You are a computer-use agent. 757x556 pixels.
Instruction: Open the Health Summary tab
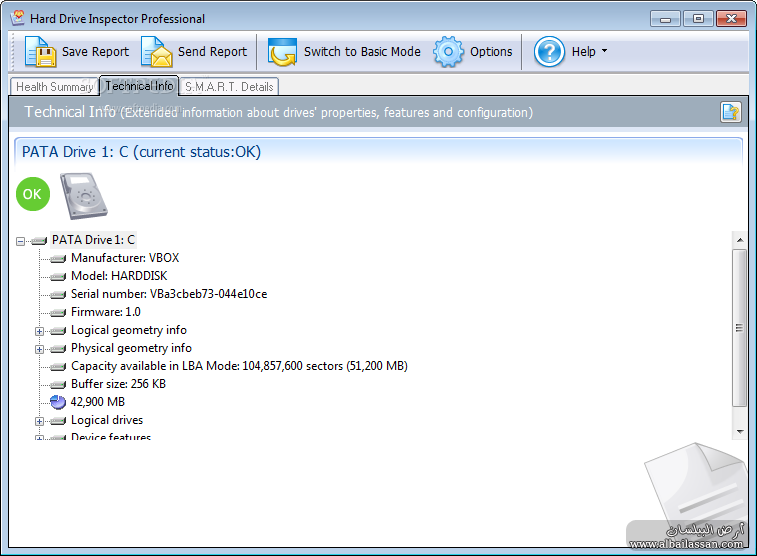(54, 87)
